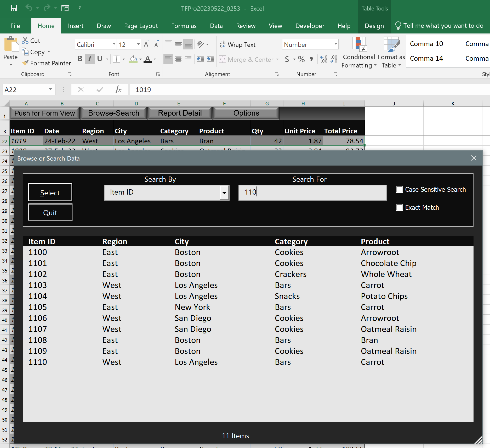Screen dimensions: 490x448
Task: Click Decrease Indent icon
Action: (x=201, y=59)
